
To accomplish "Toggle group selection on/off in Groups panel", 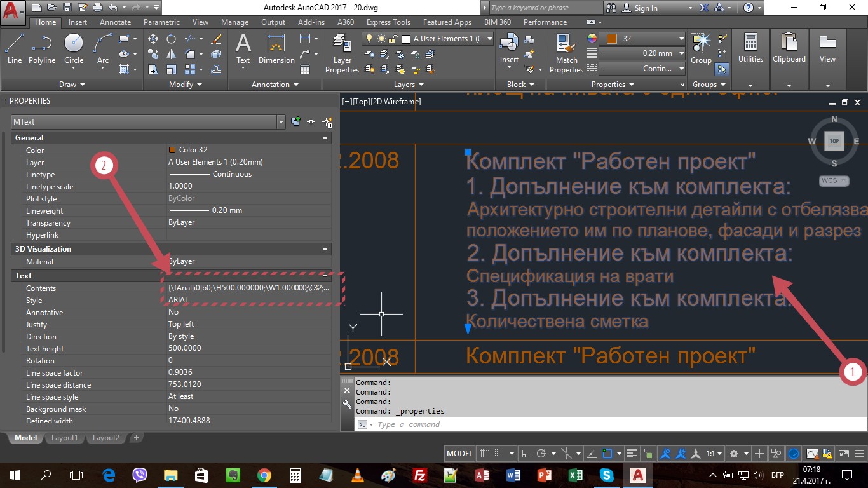I will point(722,69).
